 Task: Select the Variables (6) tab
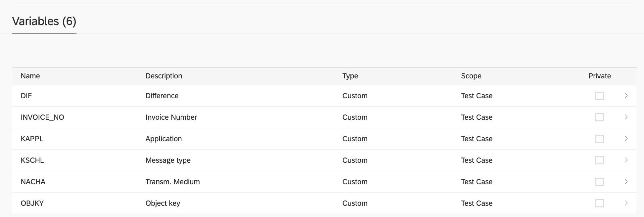click(x=44, y=22)
